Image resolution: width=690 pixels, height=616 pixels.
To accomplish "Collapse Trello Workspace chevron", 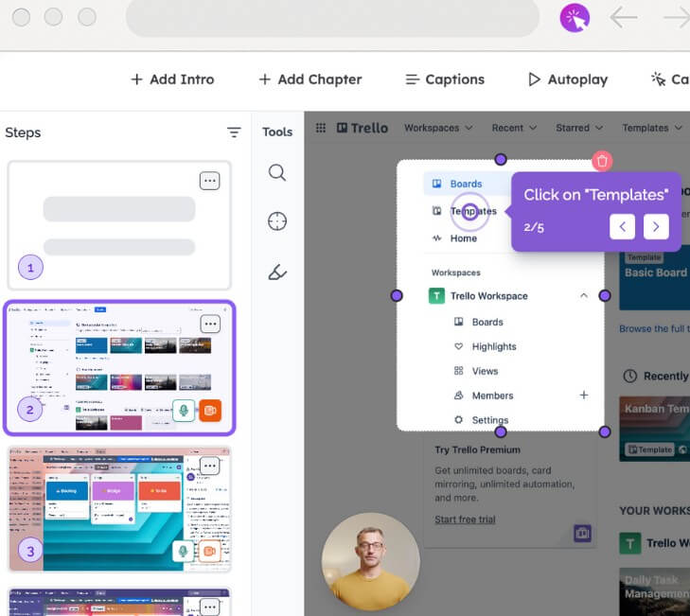I will [583, 295].
